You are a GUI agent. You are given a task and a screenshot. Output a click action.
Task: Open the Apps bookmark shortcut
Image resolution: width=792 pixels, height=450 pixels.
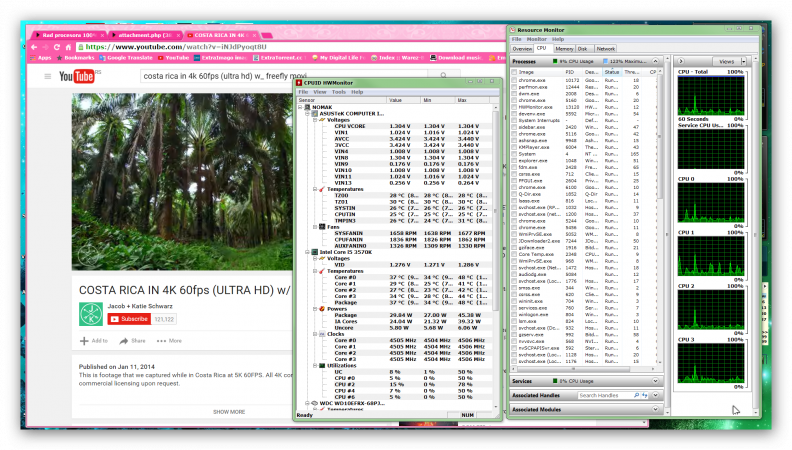[x=41, y=58]
